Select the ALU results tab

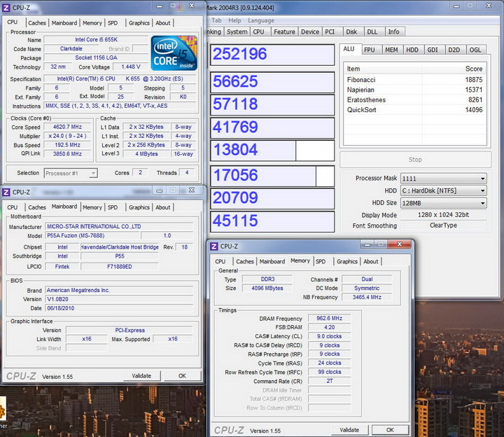coord(349,49)
